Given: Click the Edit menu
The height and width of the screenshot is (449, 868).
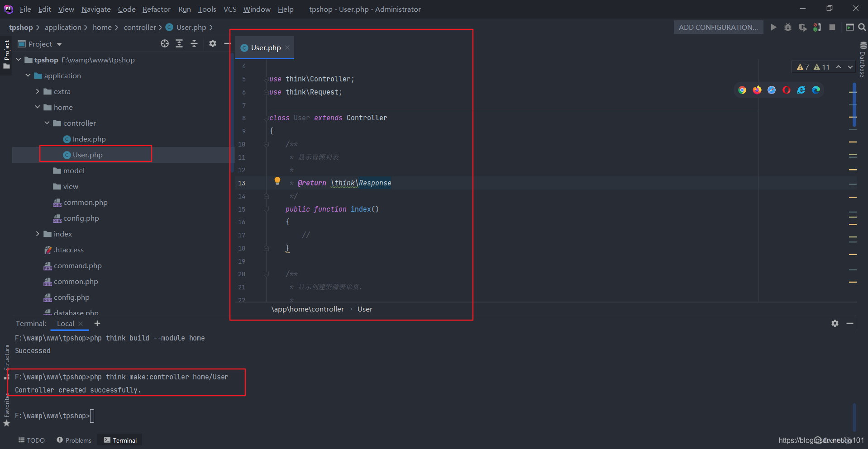Looking at the screenshot, I should click(44, 9).
